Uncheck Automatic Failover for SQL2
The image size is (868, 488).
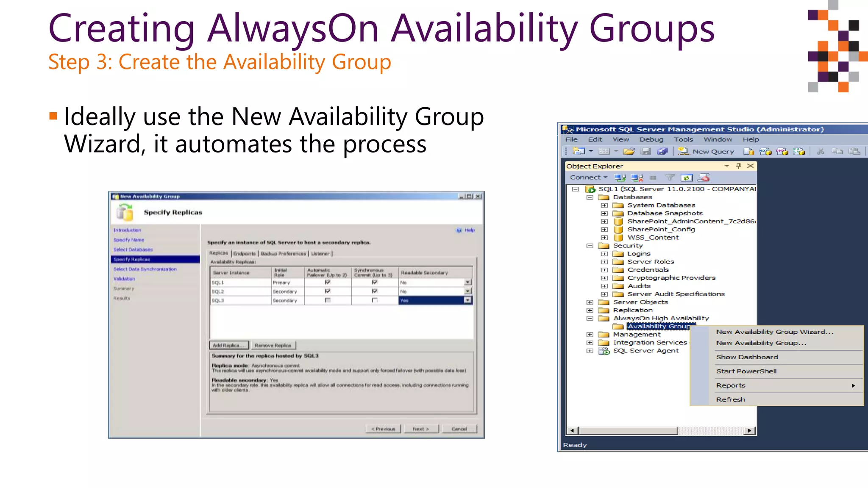click(x=327, y=291)
